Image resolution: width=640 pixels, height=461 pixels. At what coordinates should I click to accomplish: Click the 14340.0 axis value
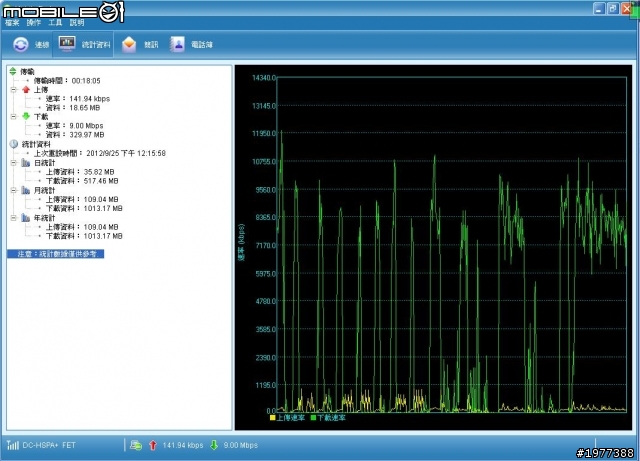264,78
